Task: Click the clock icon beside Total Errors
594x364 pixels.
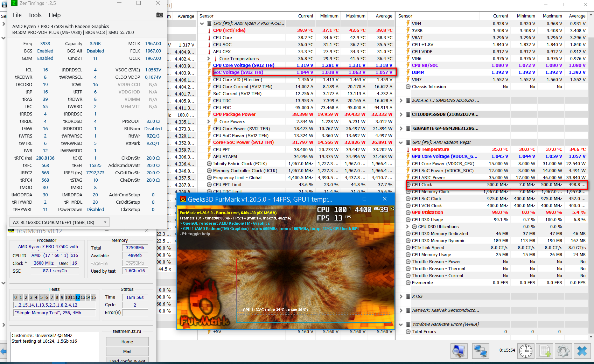Action: tap(408, 331)
